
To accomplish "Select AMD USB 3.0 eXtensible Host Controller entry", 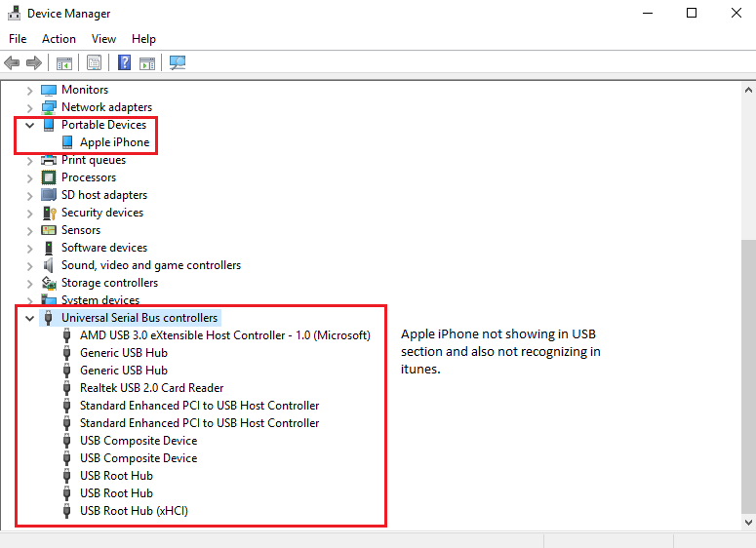I will (x=225, y=335).
